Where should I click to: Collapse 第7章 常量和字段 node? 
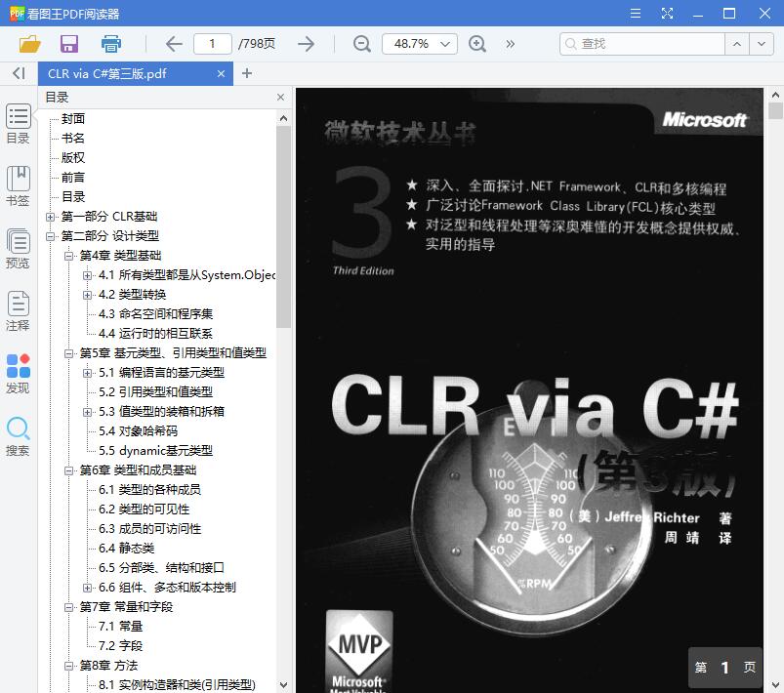point(68,606)
